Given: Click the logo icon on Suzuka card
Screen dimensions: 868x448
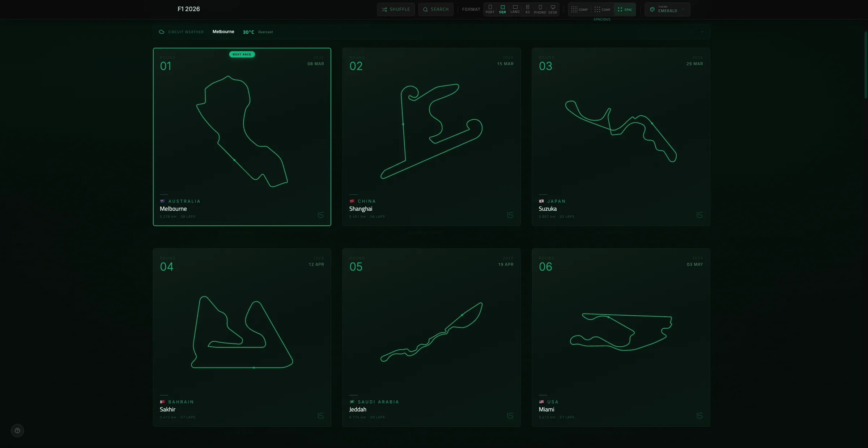Looking at the screenshot, I should click(x=700, y=215).
